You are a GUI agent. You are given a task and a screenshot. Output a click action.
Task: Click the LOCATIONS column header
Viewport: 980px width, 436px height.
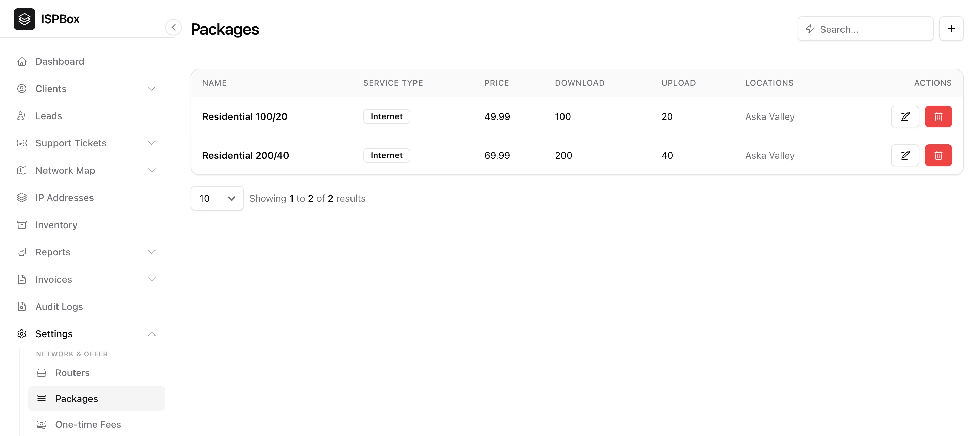[x=769, y=83]
